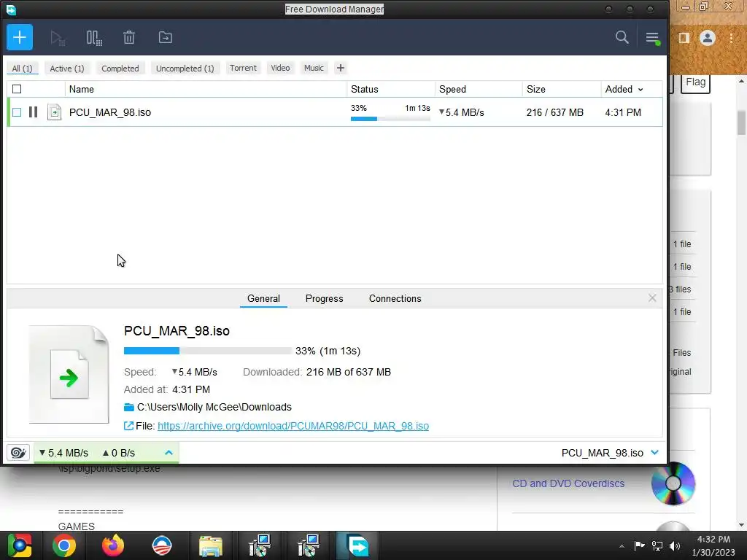Click the browser page vertical scrollbar

741,122
